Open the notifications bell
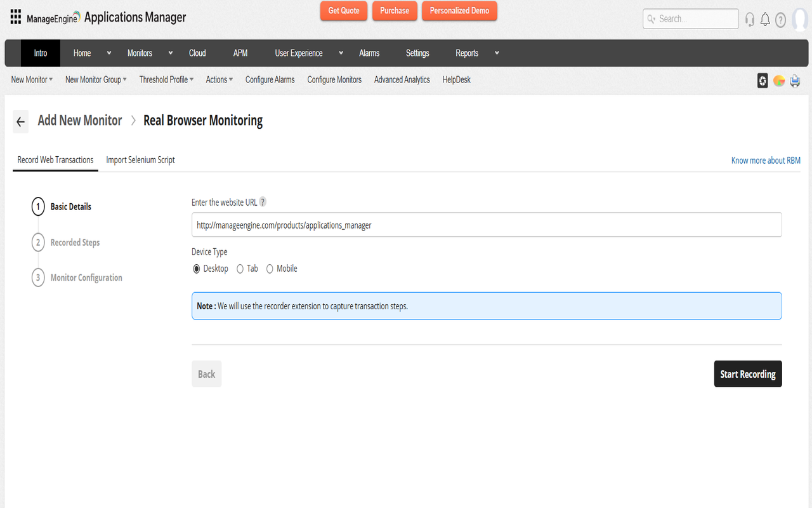Screen dimensions: 812x508 (765, 20)
